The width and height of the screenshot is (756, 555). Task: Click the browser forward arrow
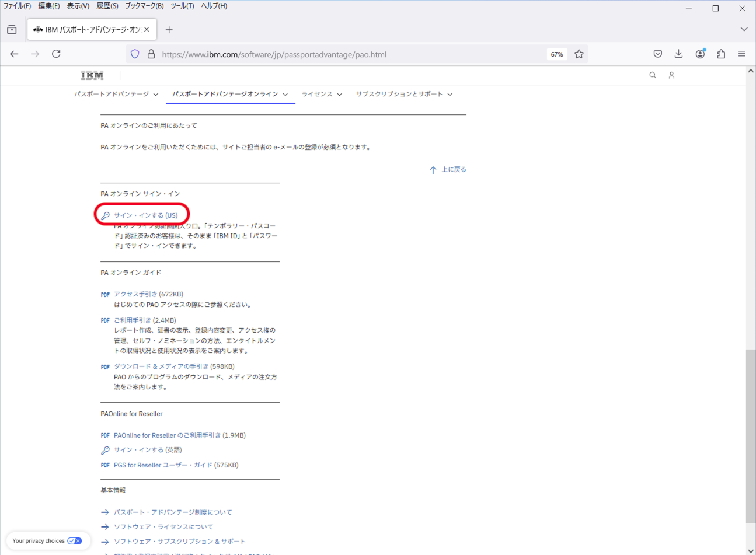pos(35,54)
